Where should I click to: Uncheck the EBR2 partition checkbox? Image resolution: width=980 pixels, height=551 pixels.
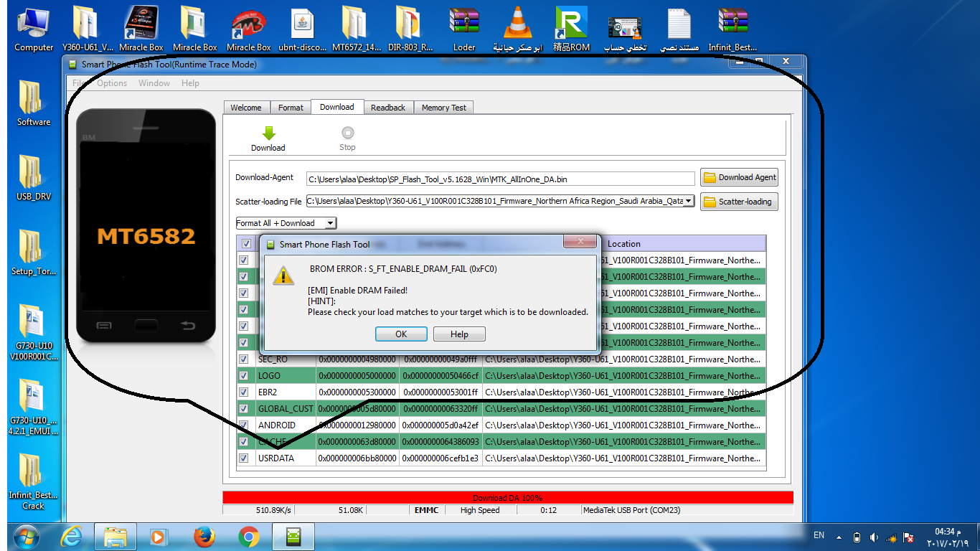point(244,392)
